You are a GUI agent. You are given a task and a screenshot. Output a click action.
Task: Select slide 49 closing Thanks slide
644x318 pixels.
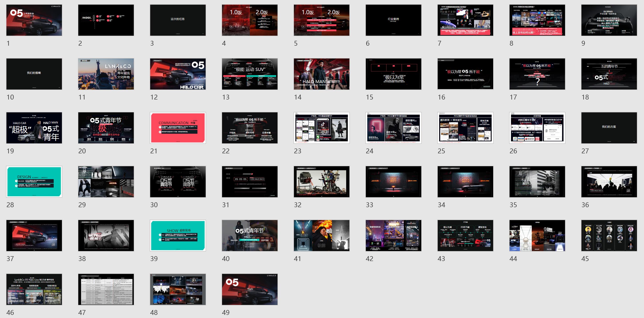point(250,289)
